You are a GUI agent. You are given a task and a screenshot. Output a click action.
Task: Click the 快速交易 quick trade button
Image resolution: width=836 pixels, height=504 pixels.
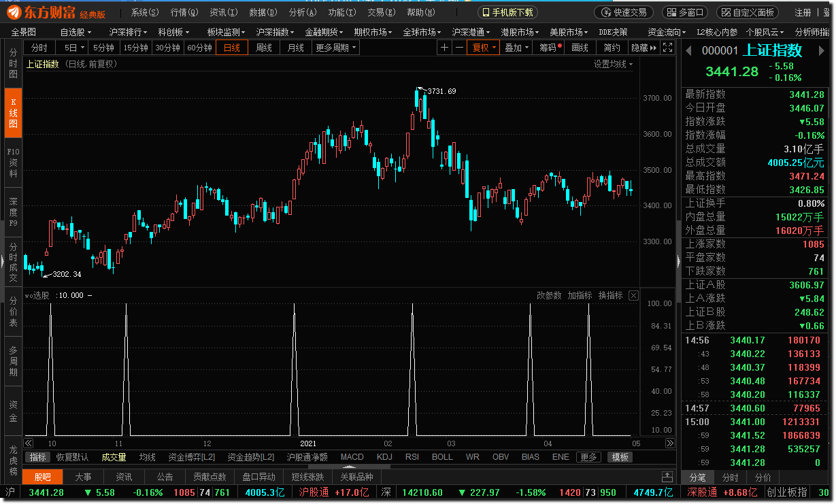624,12
